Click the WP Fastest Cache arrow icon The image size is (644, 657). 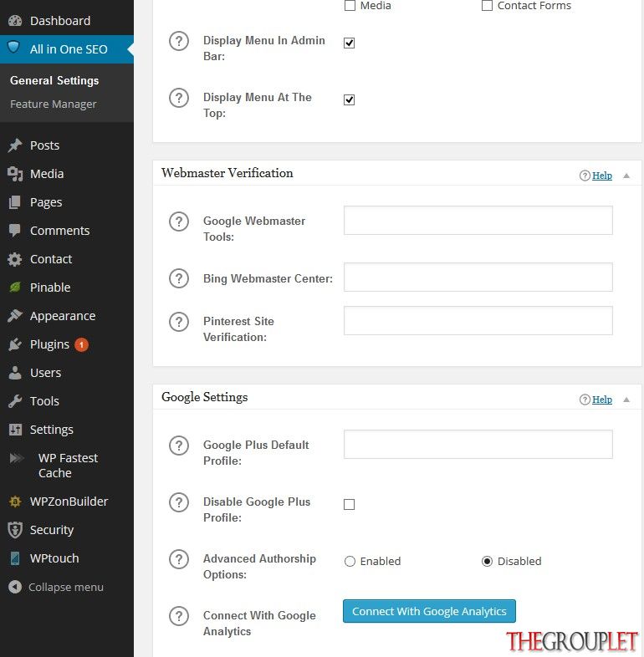[x=17, y=458]
